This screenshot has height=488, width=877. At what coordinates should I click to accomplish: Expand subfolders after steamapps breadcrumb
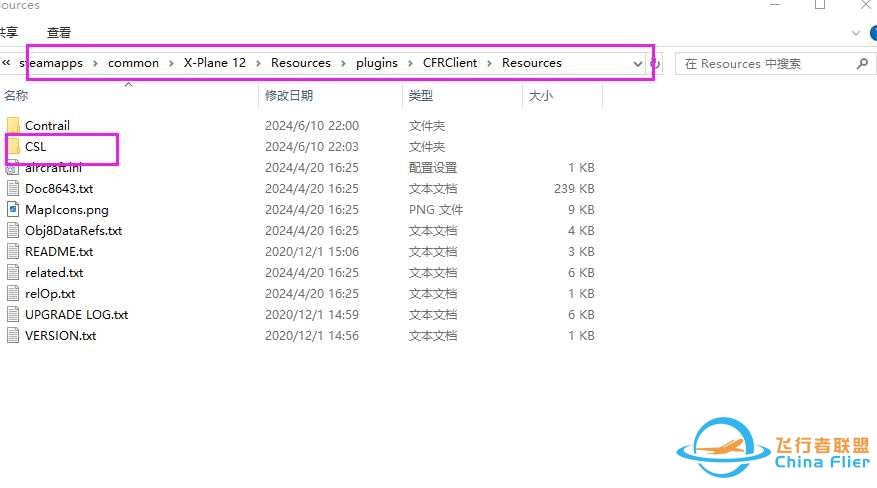tap(95, 63)
